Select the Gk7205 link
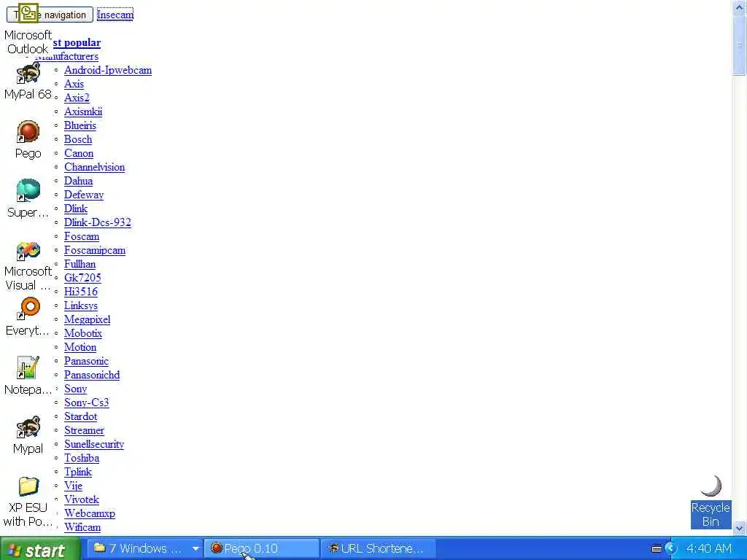 (x=83, y=278)
